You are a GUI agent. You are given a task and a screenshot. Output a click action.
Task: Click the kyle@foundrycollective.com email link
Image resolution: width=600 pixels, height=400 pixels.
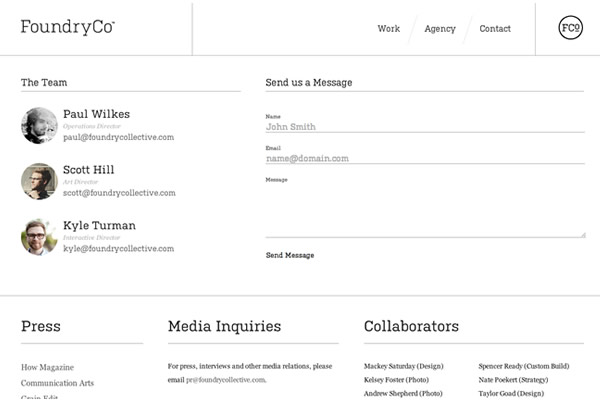coord(118,249)
